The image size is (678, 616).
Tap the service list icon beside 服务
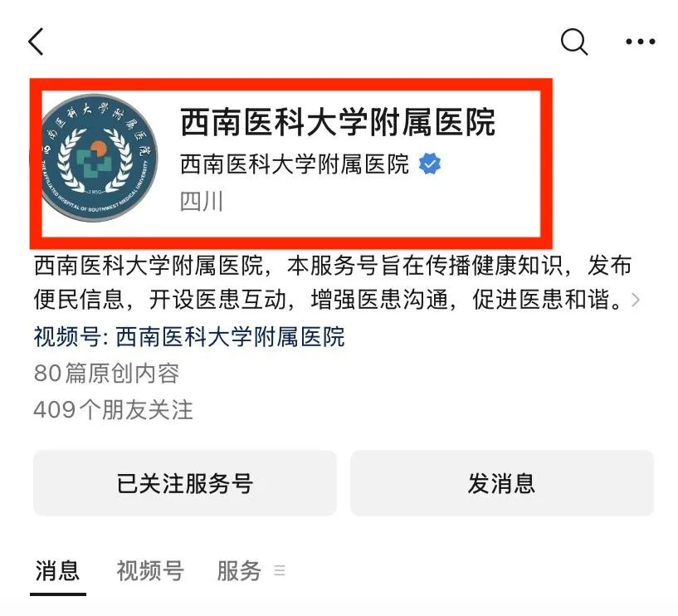pyautogui.click(x=280, y=570)
